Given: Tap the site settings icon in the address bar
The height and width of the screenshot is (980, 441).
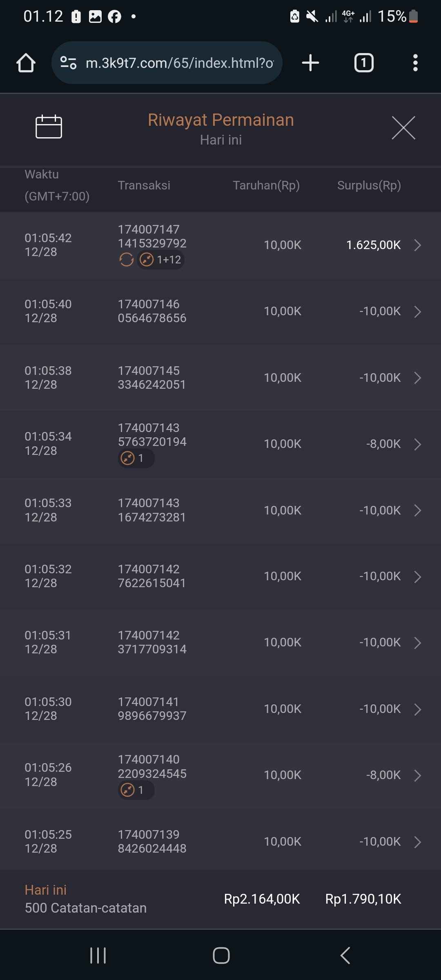Looking at the screenshot, I should [68, 63].
